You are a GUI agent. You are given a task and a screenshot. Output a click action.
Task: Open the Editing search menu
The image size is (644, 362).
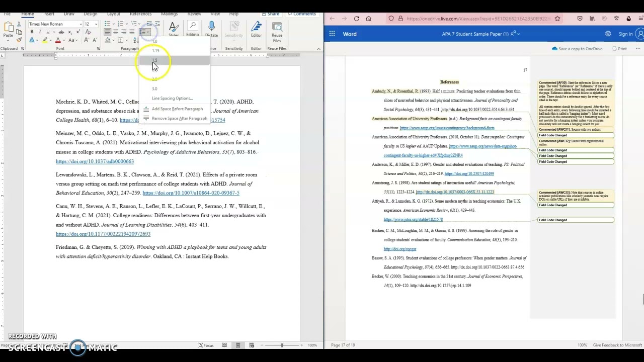[192, 29]
